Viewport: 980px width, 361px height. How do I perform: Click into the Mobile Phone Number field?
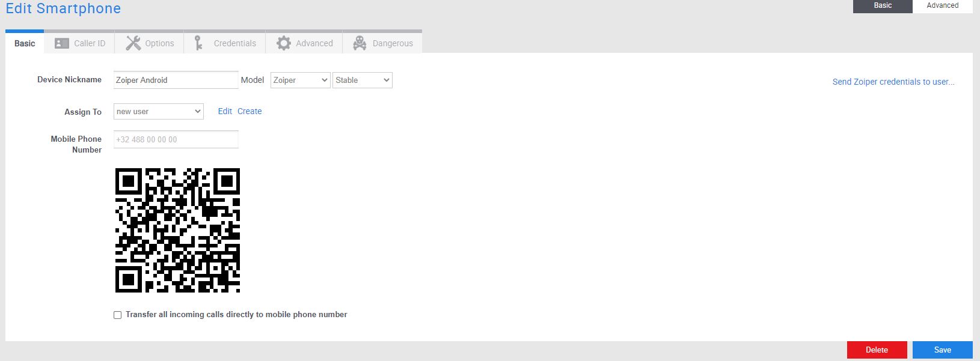click(176, 139)
